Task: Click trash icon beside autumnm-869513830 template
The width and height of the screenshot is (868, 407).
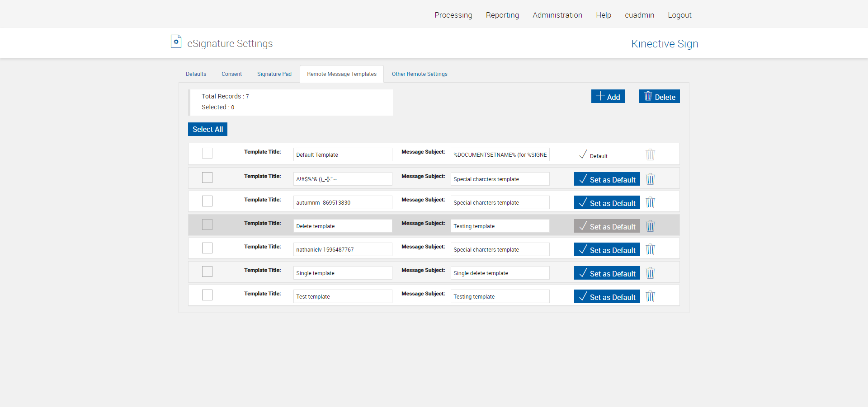Action: [650, 202]
